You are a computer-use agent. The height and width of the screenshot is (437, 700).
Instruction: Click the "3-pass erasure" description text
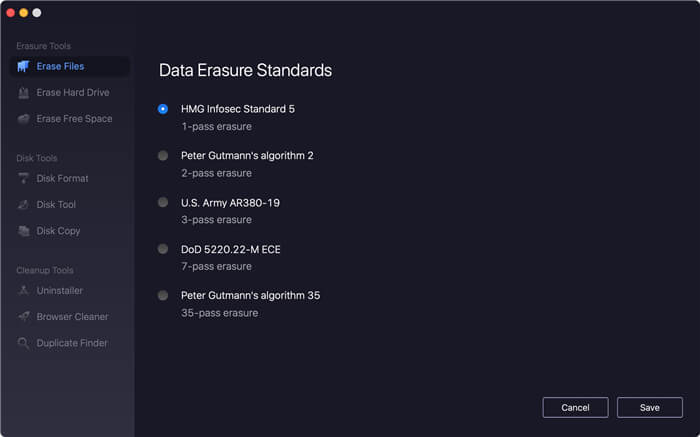[217, 220]
